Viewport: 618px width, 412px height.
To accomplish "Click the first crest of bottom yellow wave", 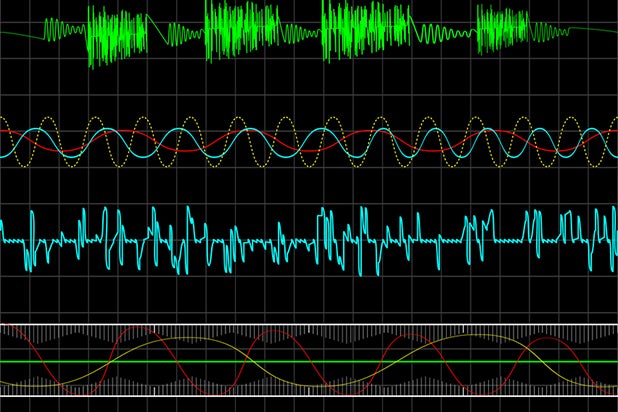I will click(185, 338).
